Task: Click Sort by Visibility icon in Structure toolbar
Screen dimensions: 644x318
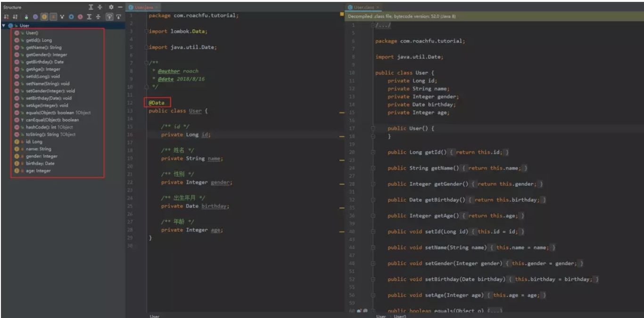Action: tap(7, 17)
